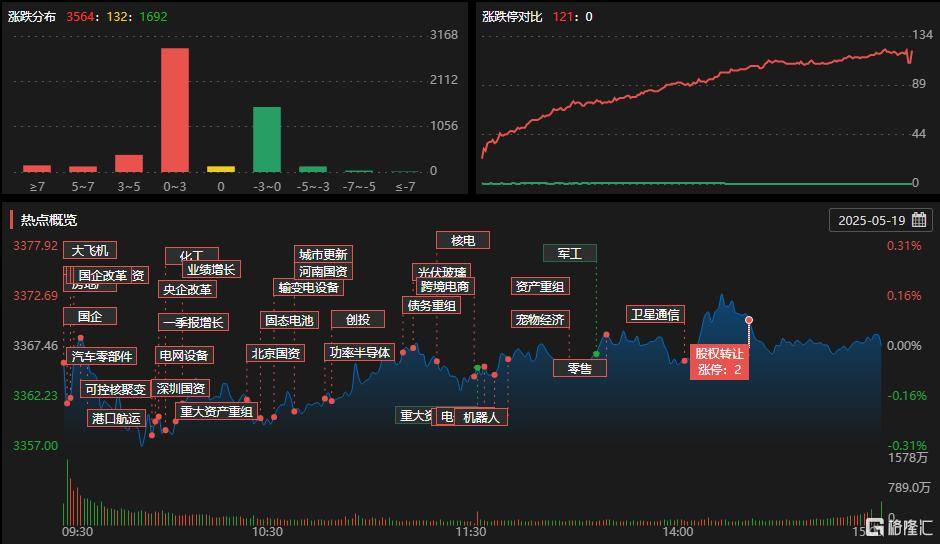Click the 港口航运 hotspot label
The height and width of the screenshot is (544, 940).
pyautogui.click(x=116, y=418)
